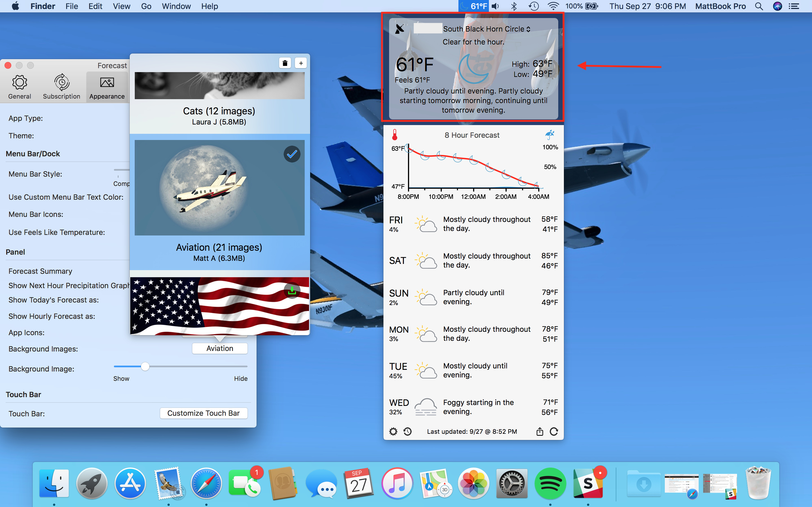
Task: Click the share icon in the weather panel
Action: pyautogui.click(x=539, y=432)
